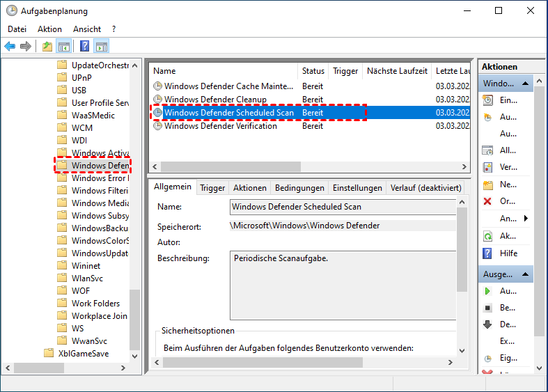Switch to the Bedingungen tab

click(x=299, y=188)
